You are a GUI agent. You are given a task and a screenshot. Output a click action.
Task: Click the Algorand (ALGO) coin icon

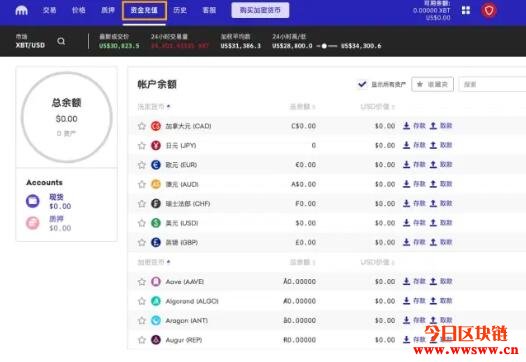click(x=156, y=301)
